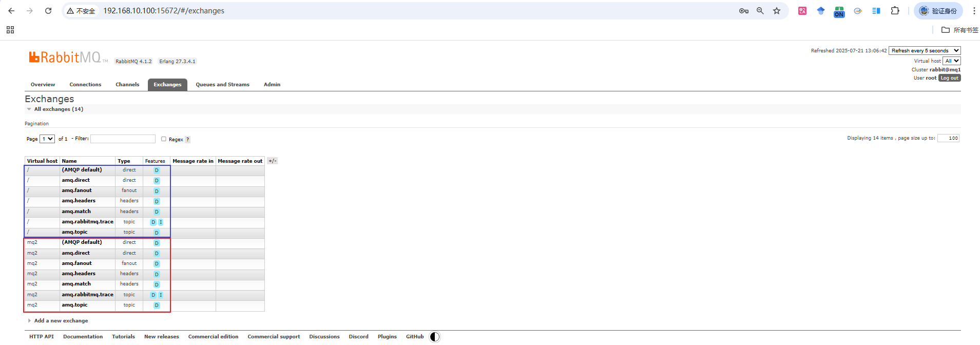Open the Page number dropdown

pos(47,139)
